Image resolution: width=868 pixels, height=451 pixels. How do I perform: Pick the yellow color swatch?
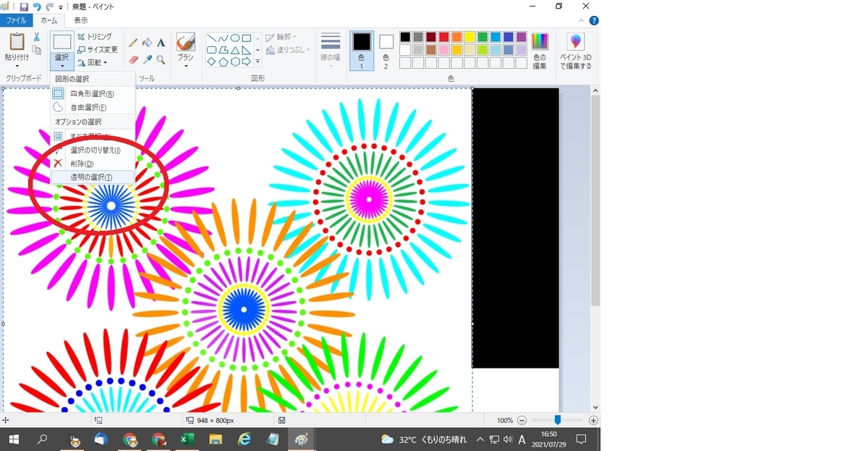pos(470,37)
